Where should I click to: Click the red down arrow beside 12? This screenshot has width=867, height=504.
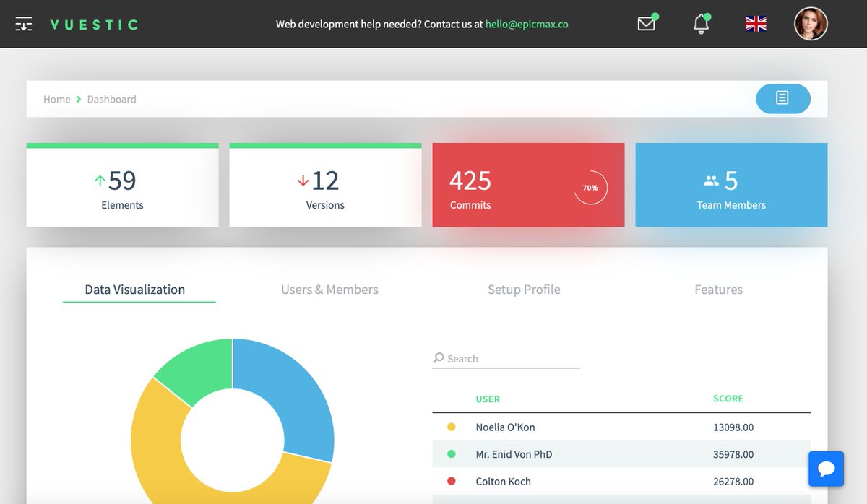(x=303, y=181)
